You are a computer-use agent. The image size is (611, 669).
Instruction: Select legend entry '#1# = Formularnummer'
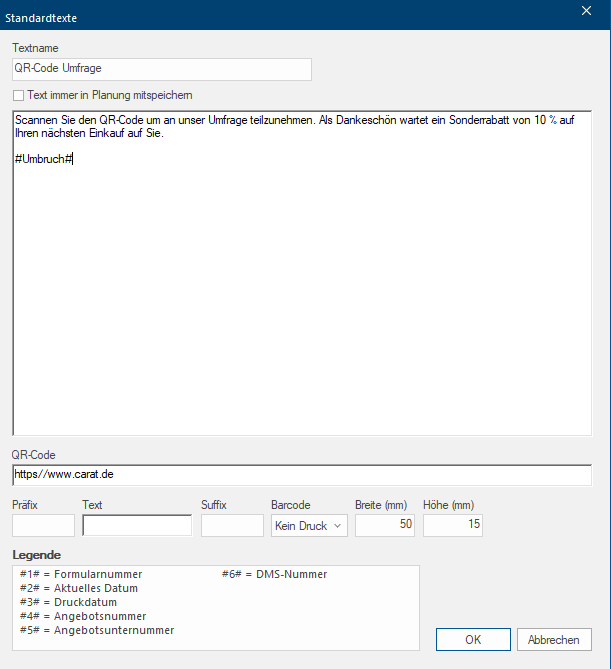tap(81, 574)
